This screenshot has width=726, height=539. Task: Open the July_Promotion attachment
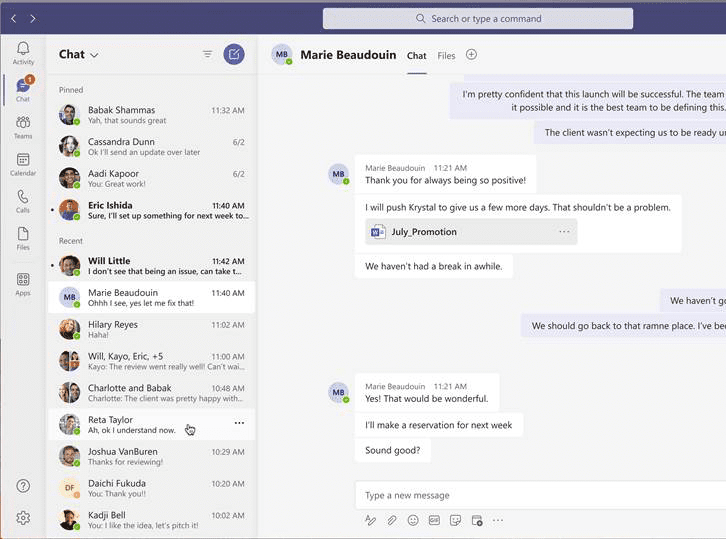[424, 232]
